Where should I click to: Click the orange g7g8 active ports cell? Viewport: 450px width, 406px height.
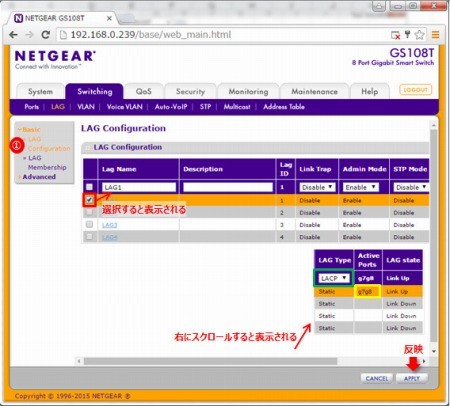(x=367, y=292)
